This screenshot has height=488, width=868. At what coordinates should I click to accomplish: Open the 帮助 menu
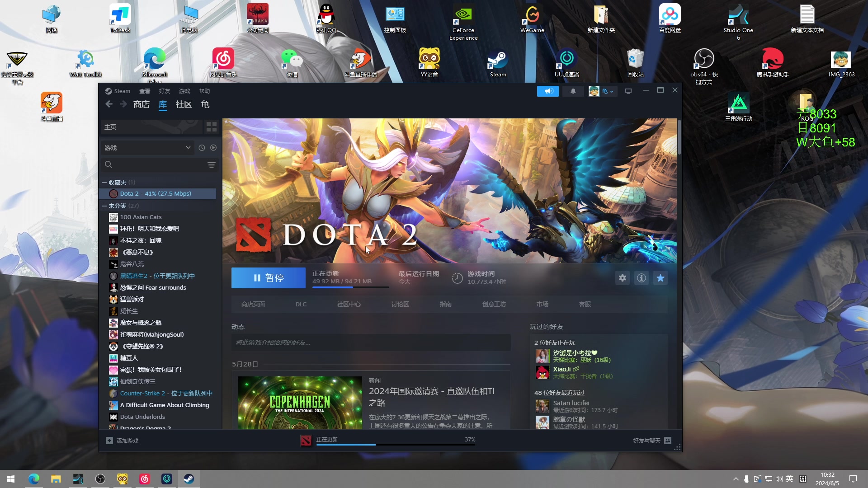pyautogui.click(x=204, y=91)
